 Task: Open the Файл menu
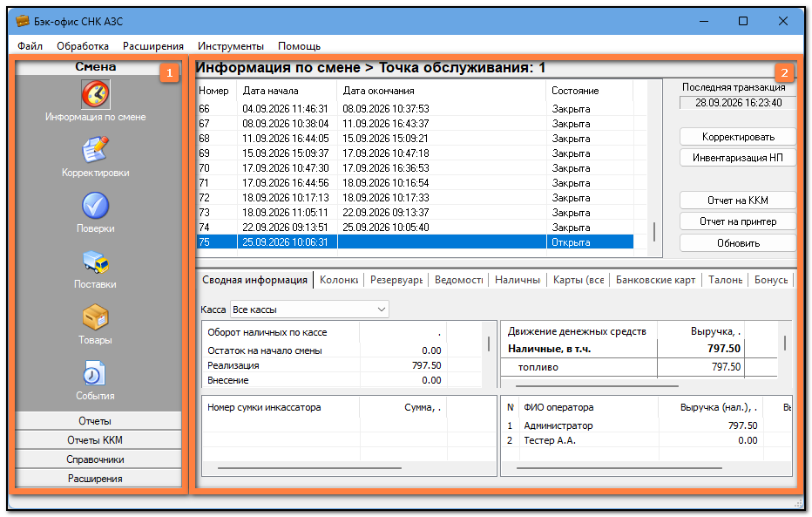(x=30, y=46)
